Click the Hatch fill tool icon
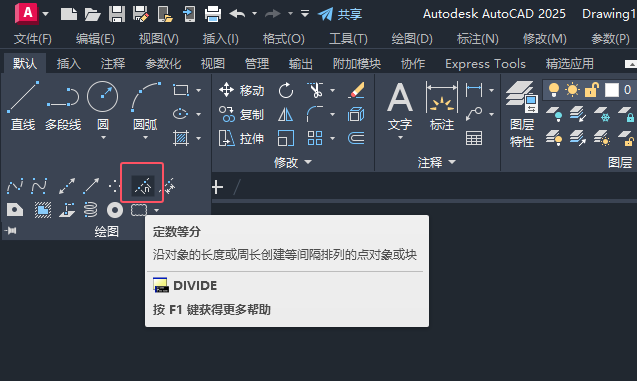This screenshot has height=381, width=637. (181, 139)
